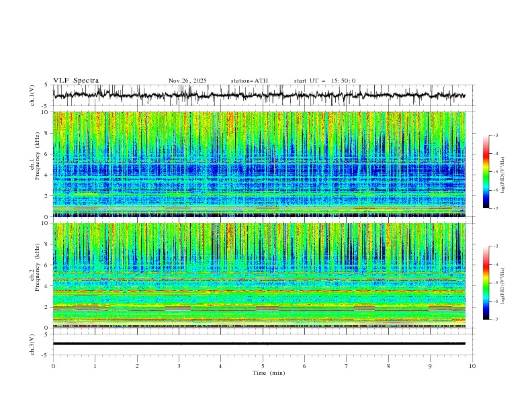The width and height of the screenshot is (532, 411).
Task: Click the 'VLF Spectra' title text
Action: click(x=76, y=81)
